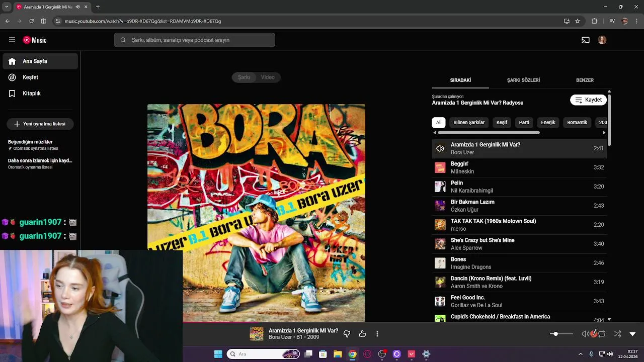Open tab search dropdown arrow
Image resolution: width=644 pixels, height=362 pixels.
click(x=6, y=7)
